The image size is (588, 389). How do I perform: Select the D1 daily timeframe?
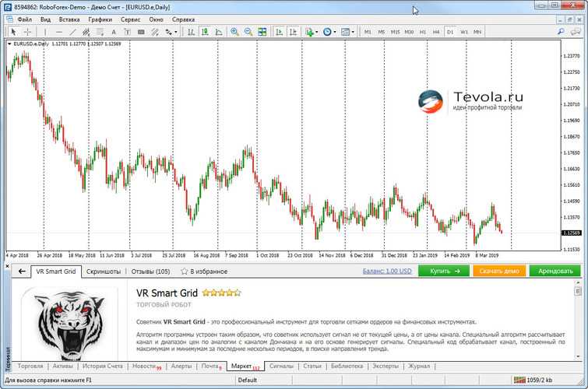click(450, 32)
